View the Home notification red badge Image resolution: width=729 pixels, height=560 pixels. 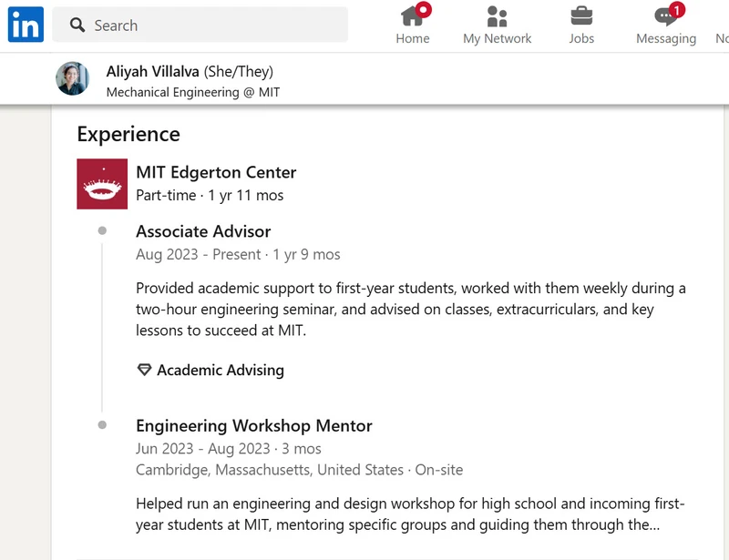pyautogui.click(x=423, y=11)
